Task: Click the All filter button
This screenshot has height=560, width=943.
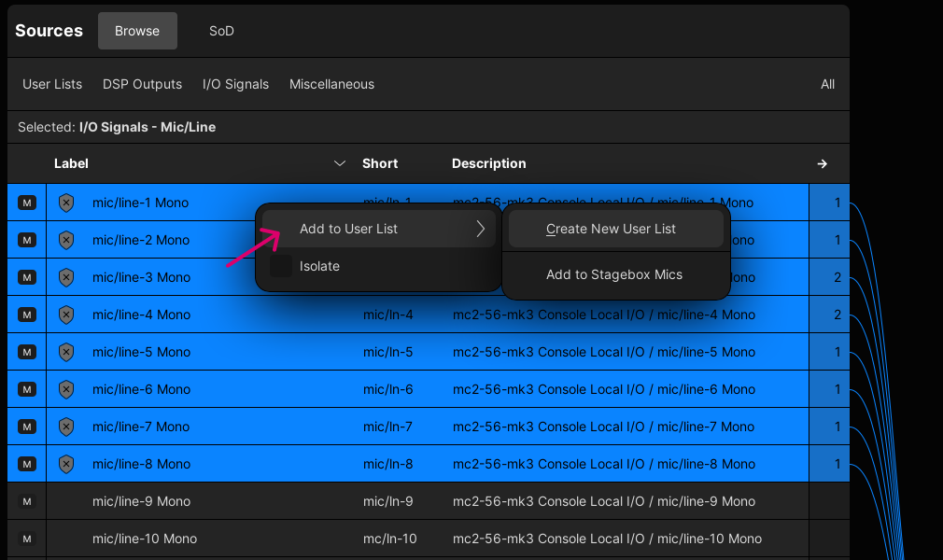Action: [x=827, y=84]
